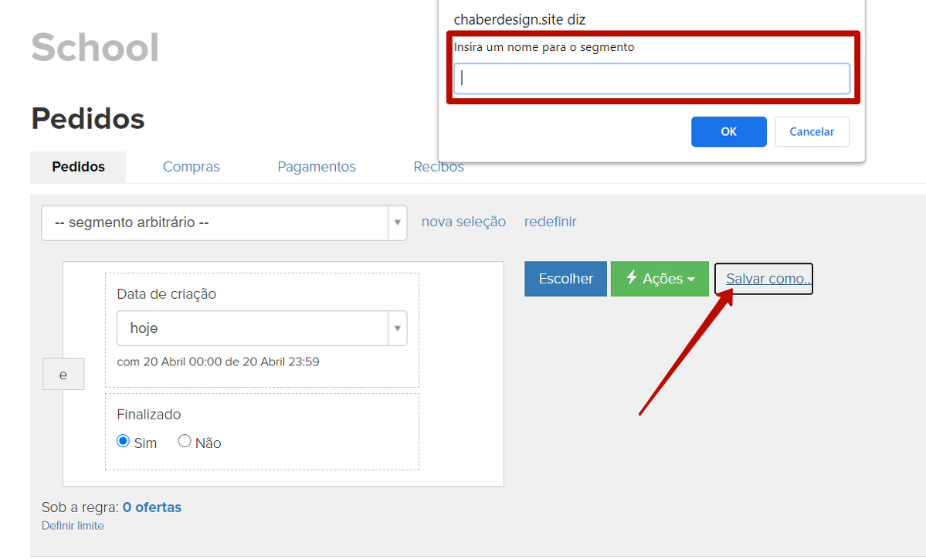This screenshot has width=926, height=560.
Task: Confirm the dialog with OK
Action: (x=728, y=132)
